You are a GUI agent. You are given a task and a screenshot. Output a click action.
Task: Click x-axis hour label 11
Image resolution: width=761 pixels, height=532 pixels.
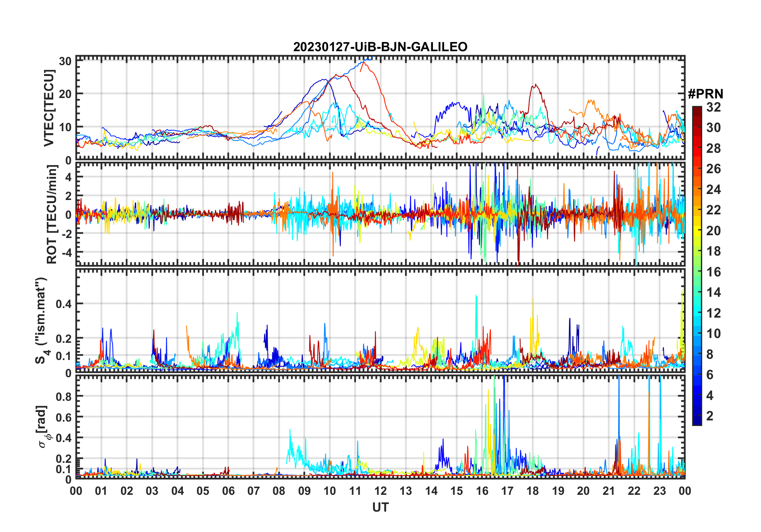[355, 491]
